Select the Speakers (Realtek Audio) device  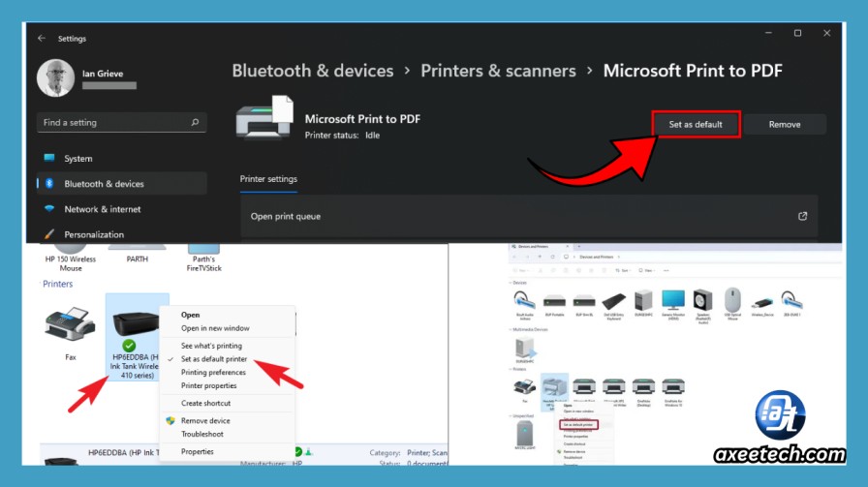coord(703,307)
